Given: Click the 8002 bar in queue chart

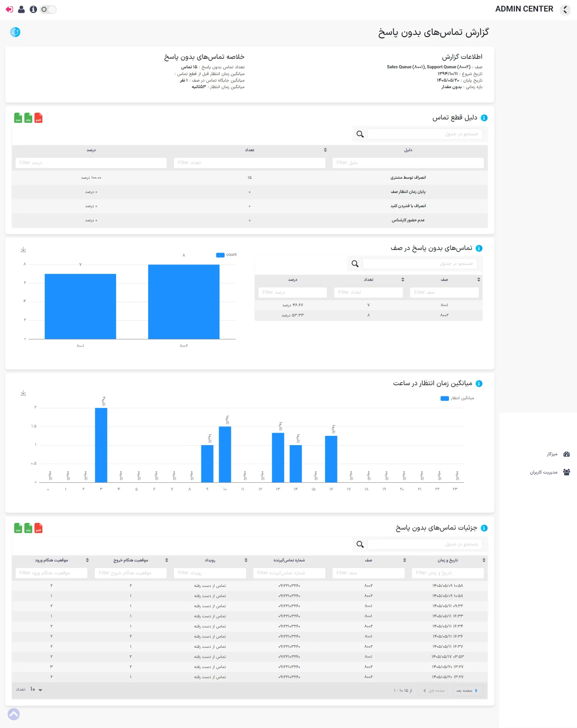Looking at the screenshot, I should (x=184, y=301).
